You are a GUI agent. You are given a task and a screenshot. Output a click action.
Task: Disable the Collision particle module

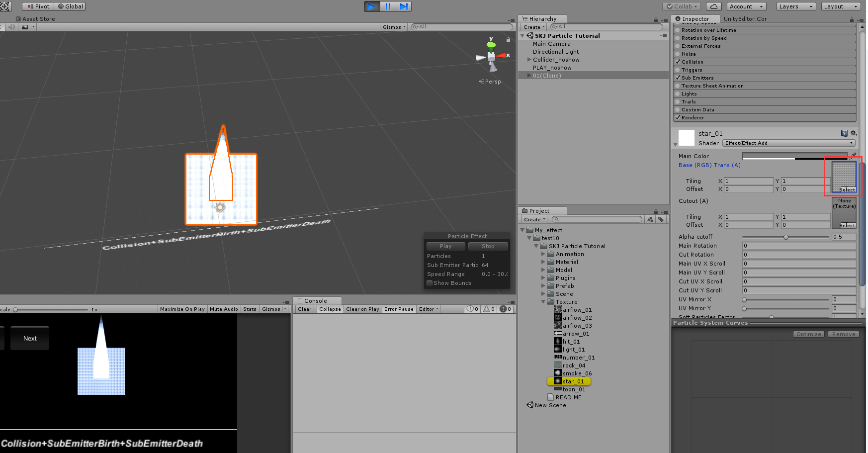pyautogui.click(x=677, y=62)
